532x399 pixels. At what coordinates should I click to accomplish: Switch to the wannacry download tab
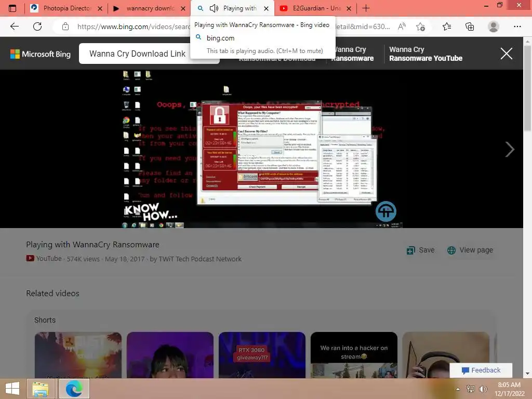click(x=149, y=8)
